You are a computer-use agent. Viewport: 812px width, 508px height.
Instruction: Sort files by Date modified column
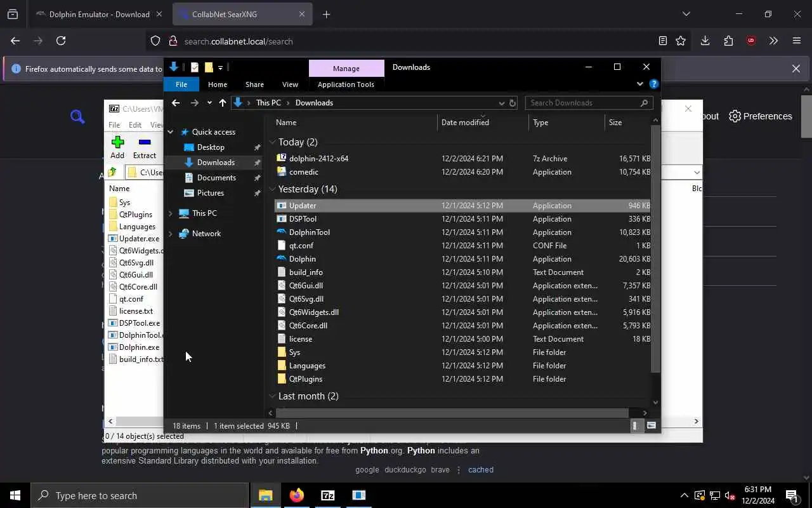point(483,123)
